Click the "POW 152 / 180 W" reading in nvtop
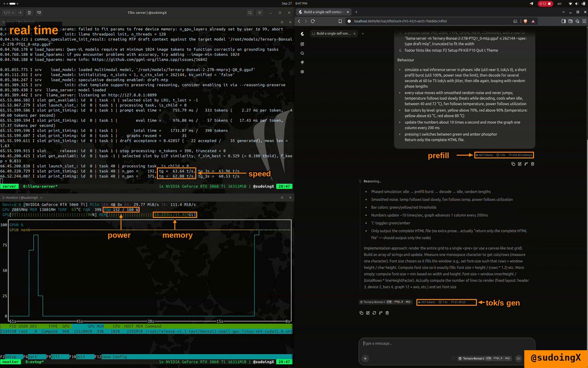This screenshot has height=368, width=588. point(122,210)
